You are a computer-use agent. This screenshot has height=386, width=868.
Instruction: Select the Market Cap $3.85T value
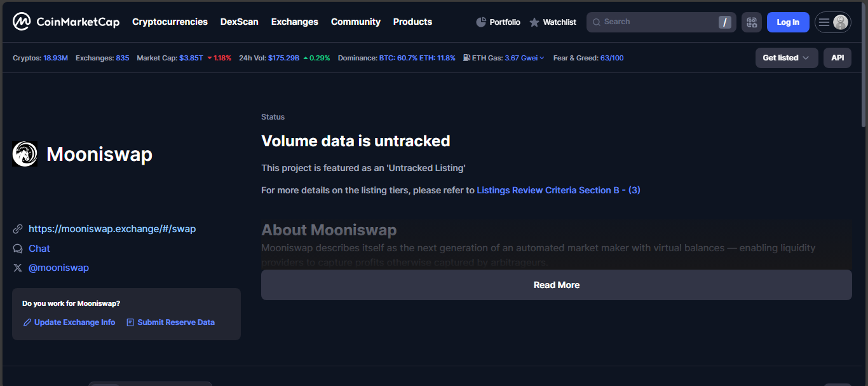tap(191, 58)
